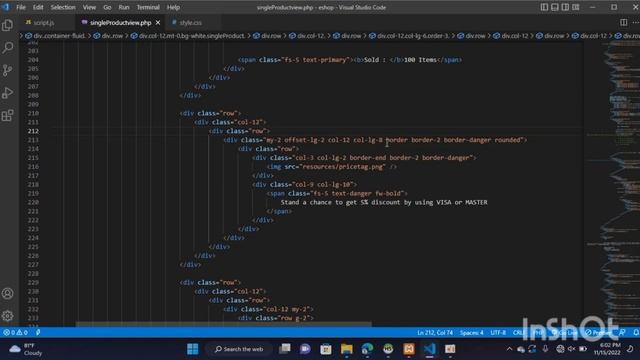Click the img src="resources/pricetag.png" line
Screen dimensions: 640x360
(332, 167)
